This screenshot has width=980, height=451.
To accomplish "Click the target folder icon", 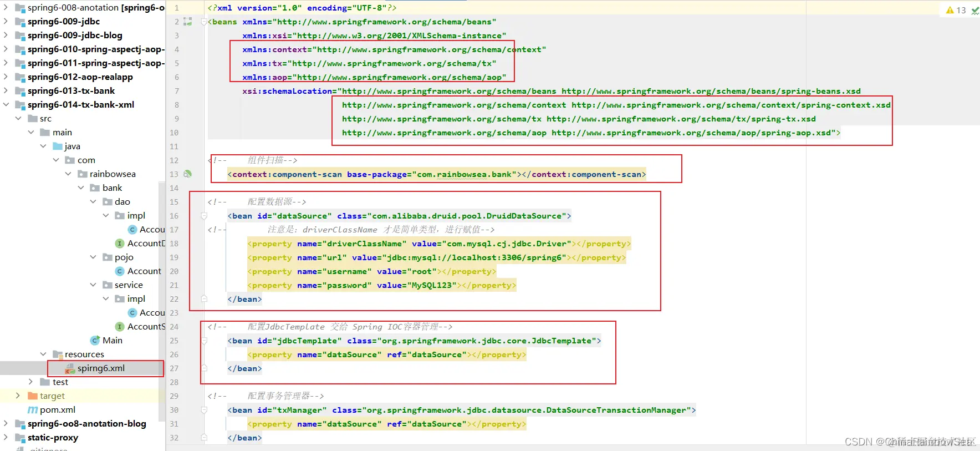I will click(x=33, y=396).
